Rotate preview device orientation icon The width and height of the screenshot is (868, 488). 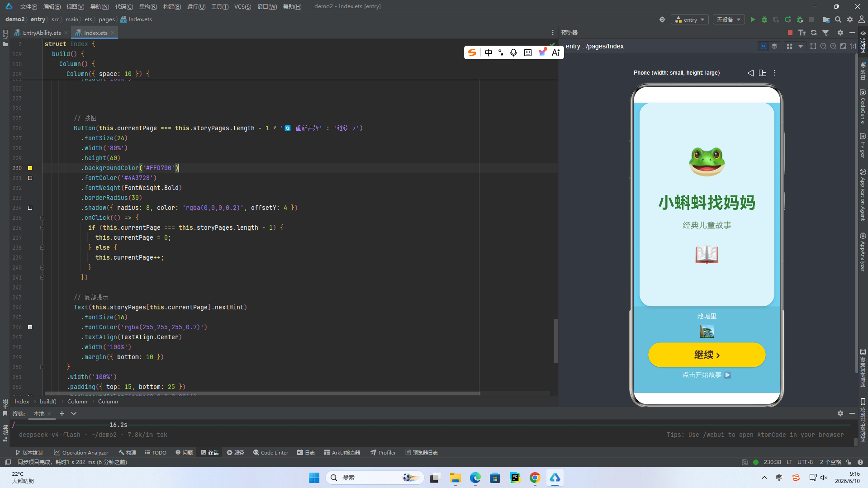[763, 73]
